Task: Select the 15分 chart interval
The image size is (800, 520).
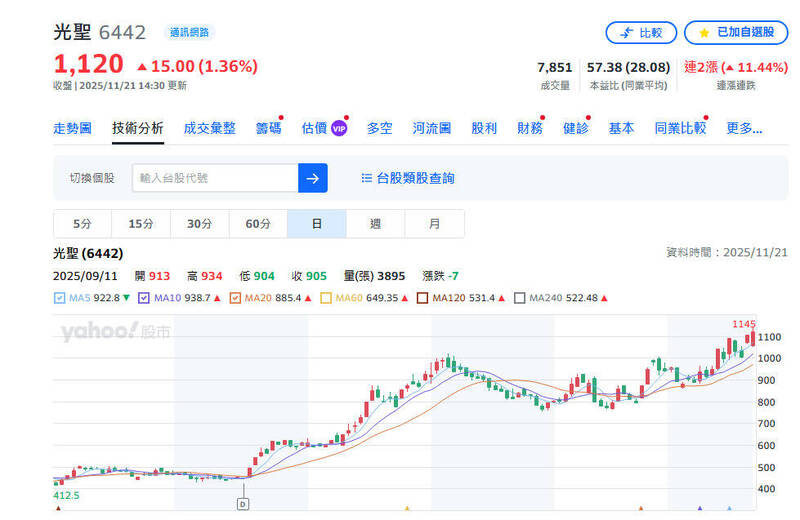Action: pos(141,224)
